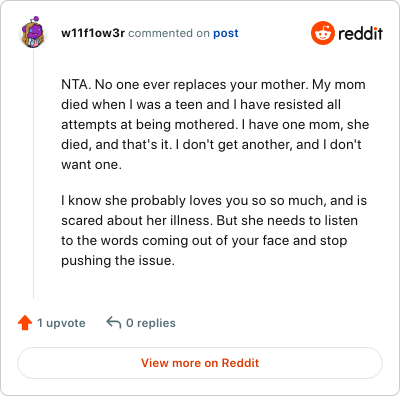Click the line "scared about her illness"

point(209,221)
